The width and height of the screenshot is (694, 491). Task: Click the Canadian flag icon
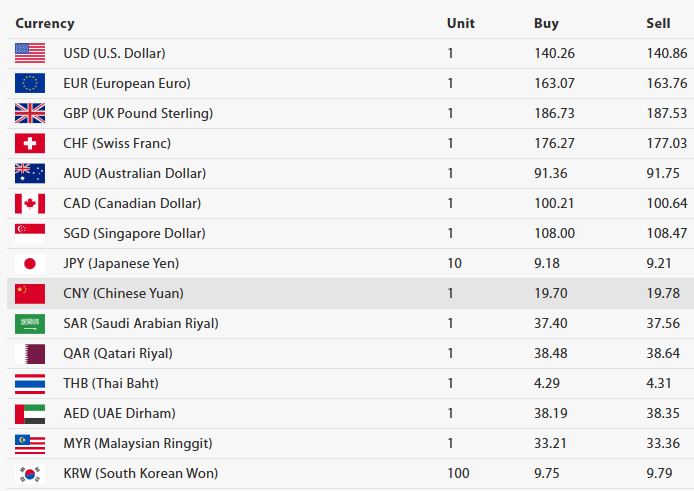pos(30,203)
